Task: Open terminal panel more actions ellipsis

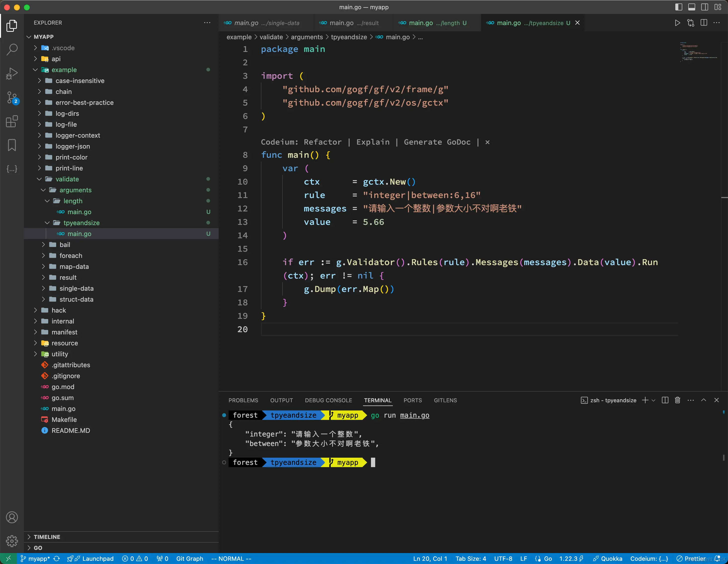Action: pyautogui.click(x=690, y=400)
